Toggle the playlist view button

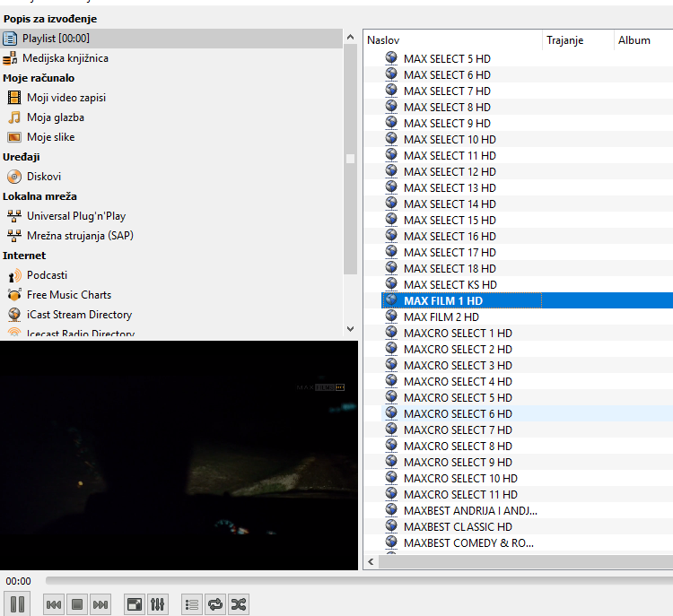point(192,604)
